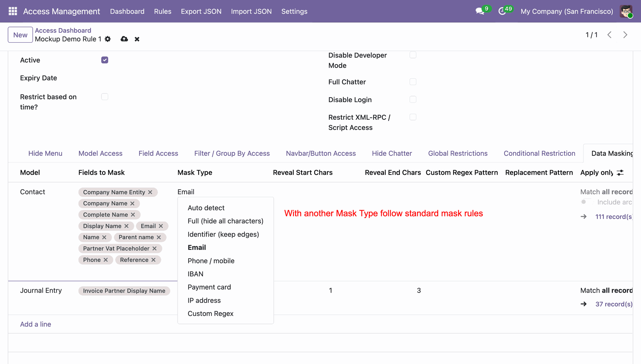
Task: Toggle the Full Chatter checkbox
Action: tap(413, 82)
